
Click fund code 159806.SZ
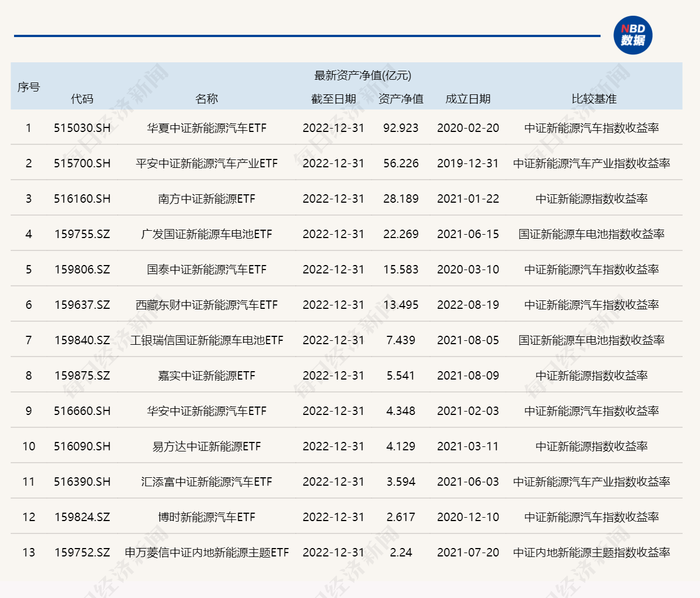pyautogui.click(x=82, y=270)
